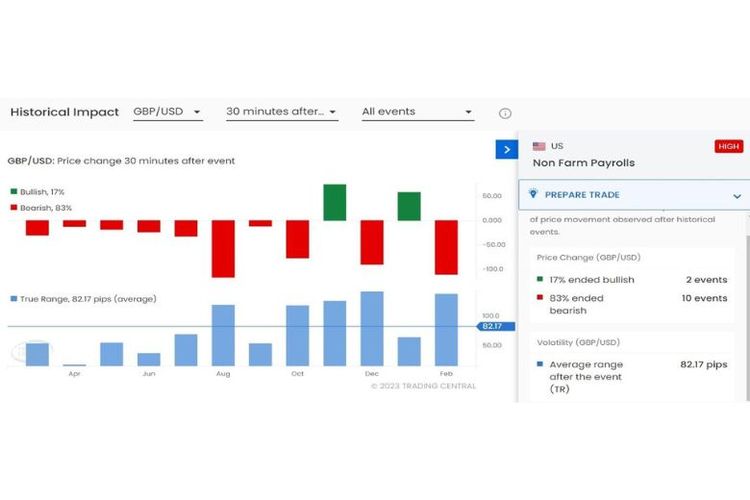
Task: Click the US flag icon
Action: 539,147
